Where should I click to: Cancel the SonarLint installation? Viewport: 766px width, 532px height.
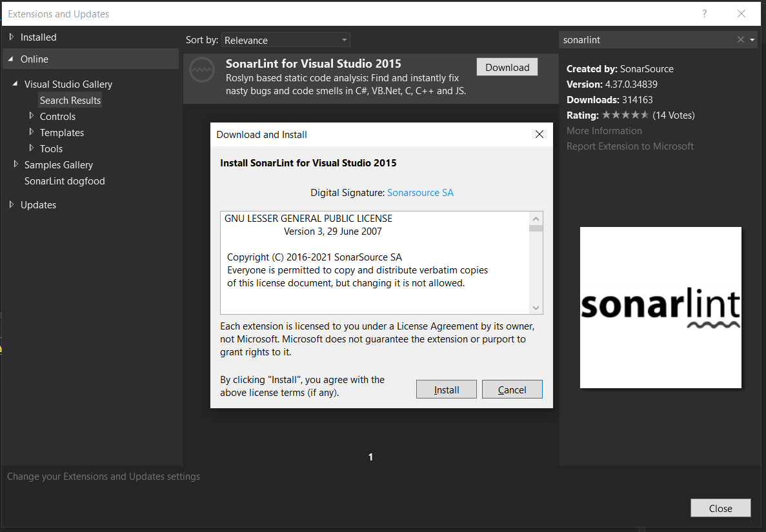(x=512, y=389)
